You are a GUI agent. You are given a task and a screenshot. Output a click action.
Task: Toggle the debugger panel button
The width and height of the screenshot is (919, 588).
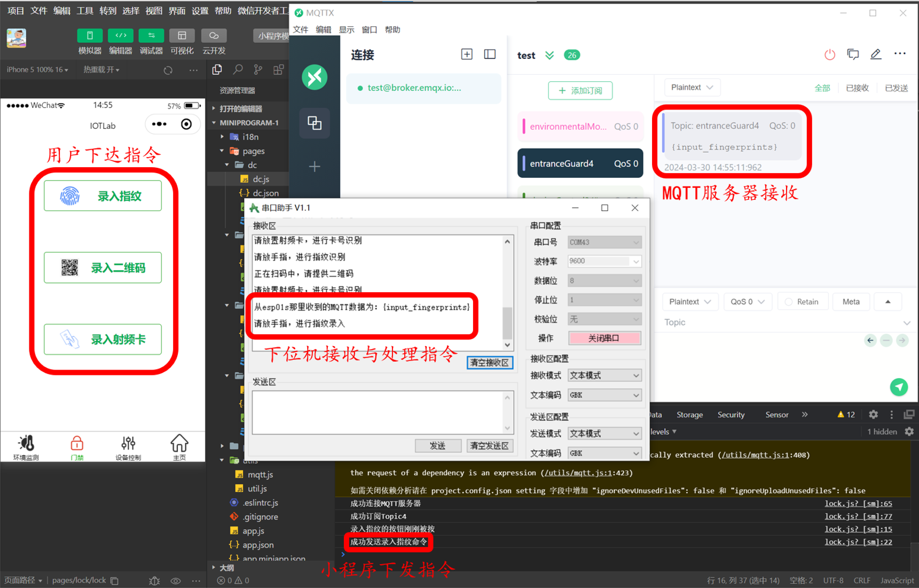151,36
